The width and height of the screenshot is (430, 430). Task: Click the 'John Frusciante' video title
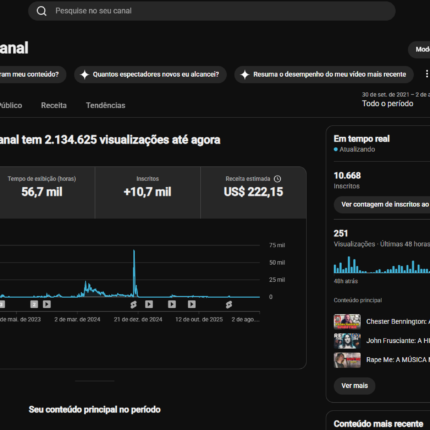398,341
